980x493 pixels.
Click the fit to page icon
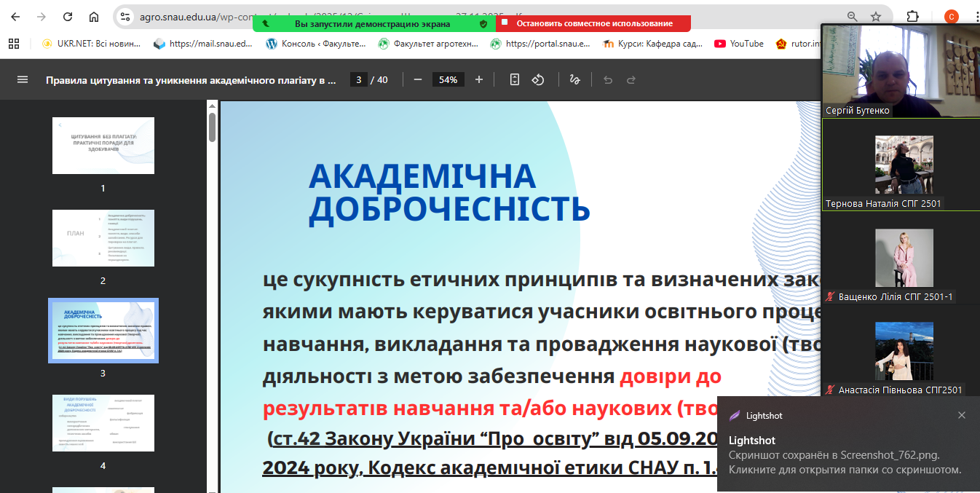(x=515, y=80)
